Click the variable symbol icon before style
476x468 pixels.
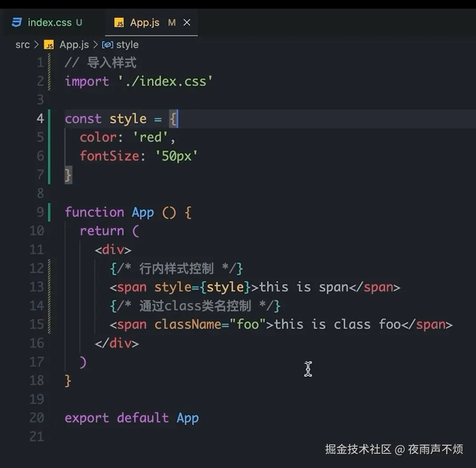107,45
